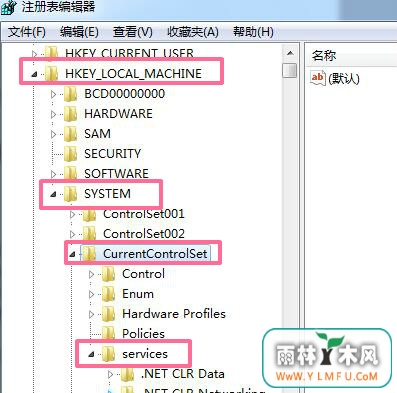Collapse the services key arrow

[91, 354]
